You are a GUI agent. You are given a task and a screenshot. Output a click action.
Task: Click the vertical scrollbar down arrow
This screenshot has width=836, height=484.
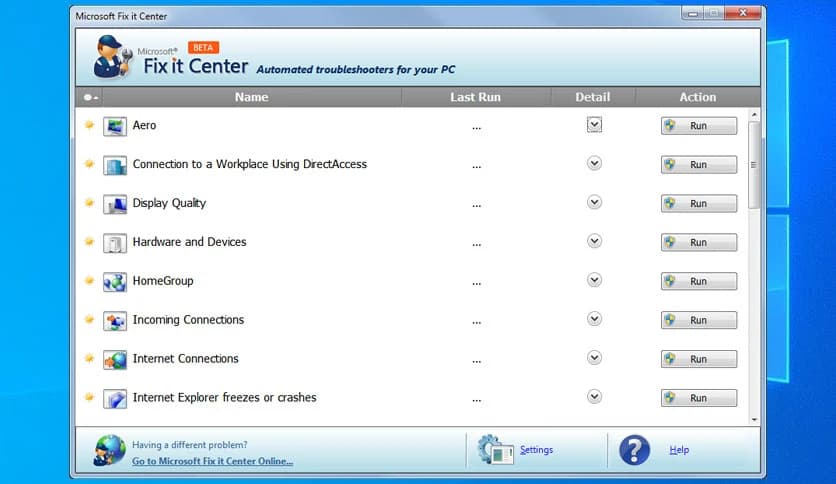754,420
